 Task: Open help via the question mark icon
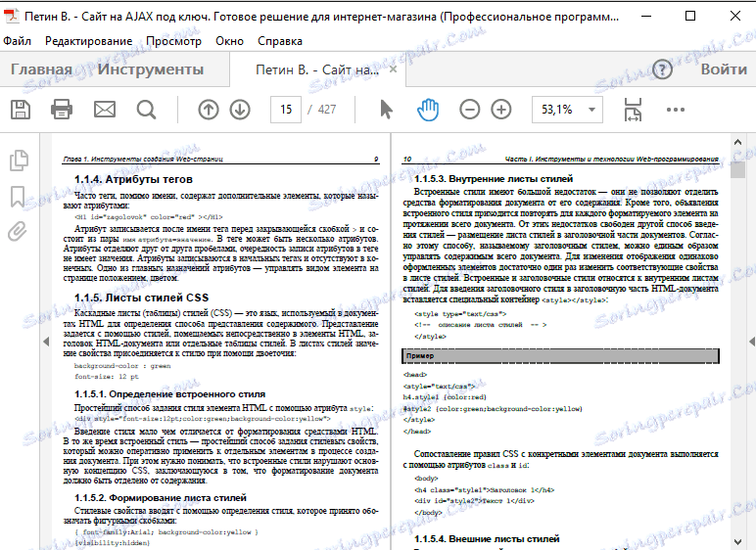(662, 69)
